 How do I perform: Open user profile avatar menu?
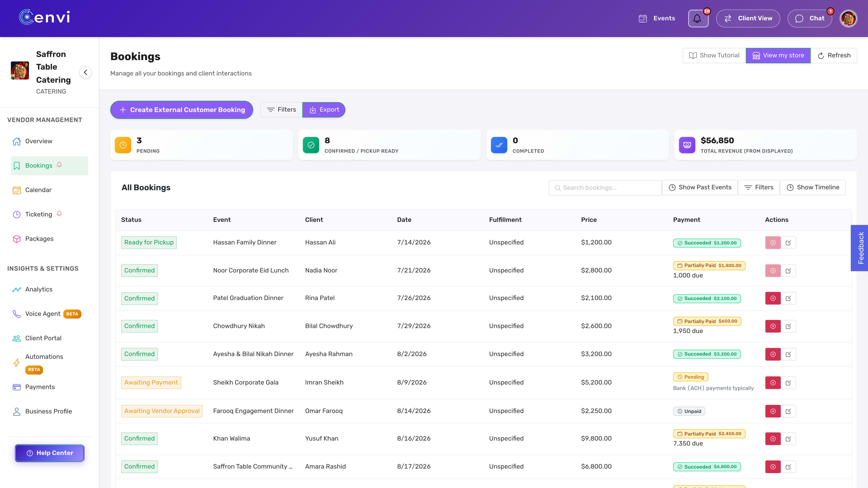pyautogui.click(x=848, y=19)
